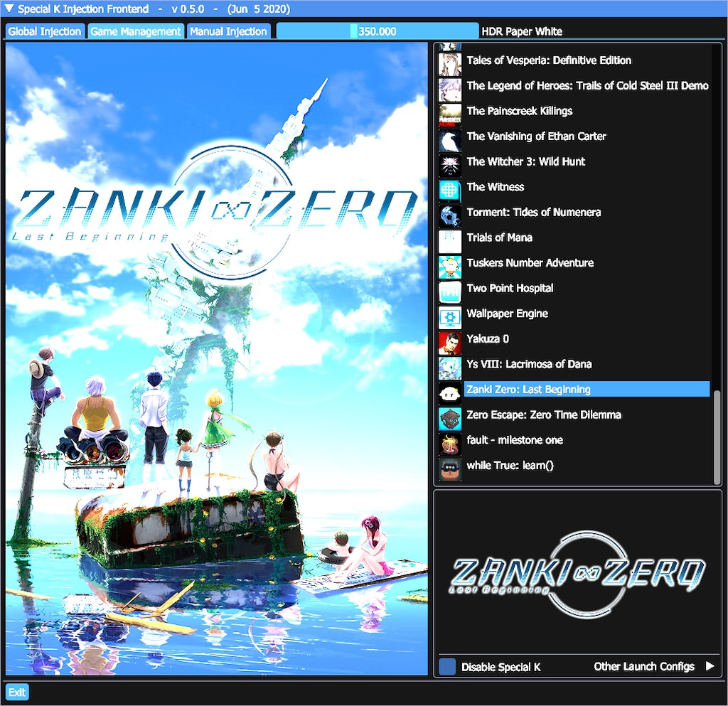The width and height of the screenshot is (728, 706).
Task: Click the Tuskers Number Adventure icon
Action: 450,267
